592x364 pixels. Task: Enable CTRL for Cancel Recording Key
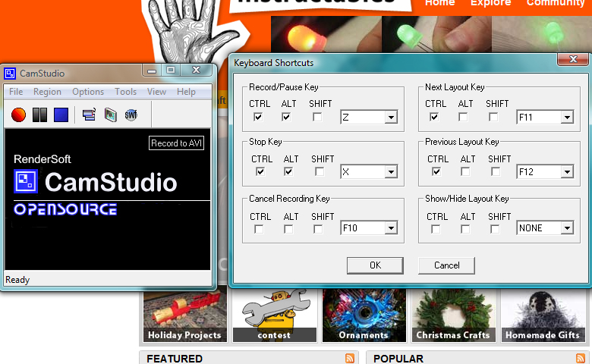click(x=259, y=229)
